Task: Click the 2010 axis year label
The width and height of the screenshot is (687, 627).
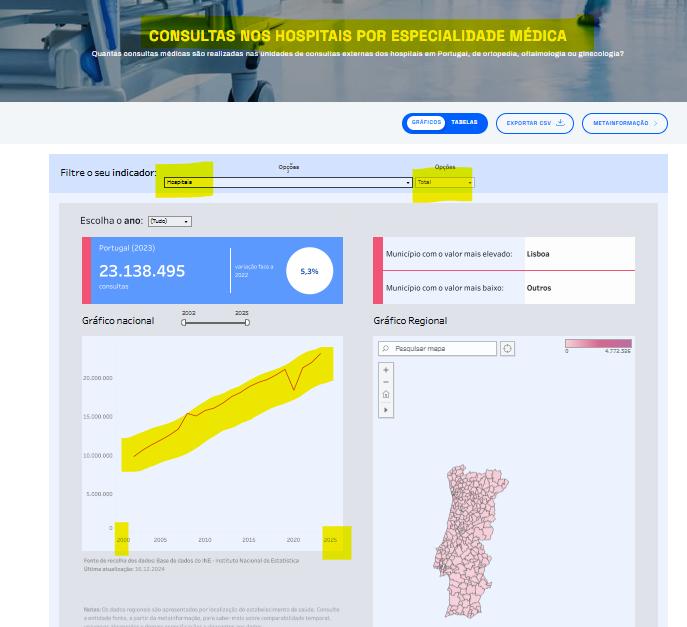Action: click(x=205, y=540)
